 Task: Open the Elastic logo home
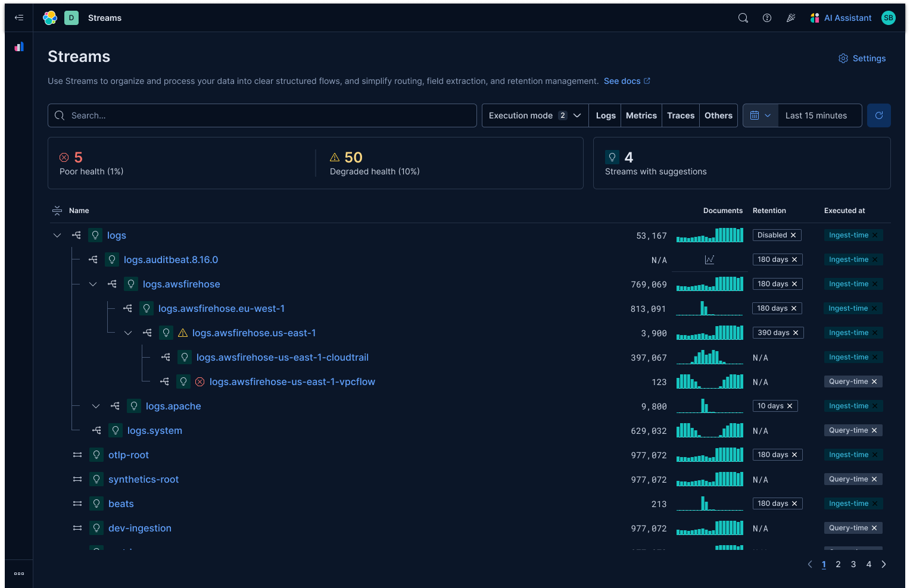50,18
